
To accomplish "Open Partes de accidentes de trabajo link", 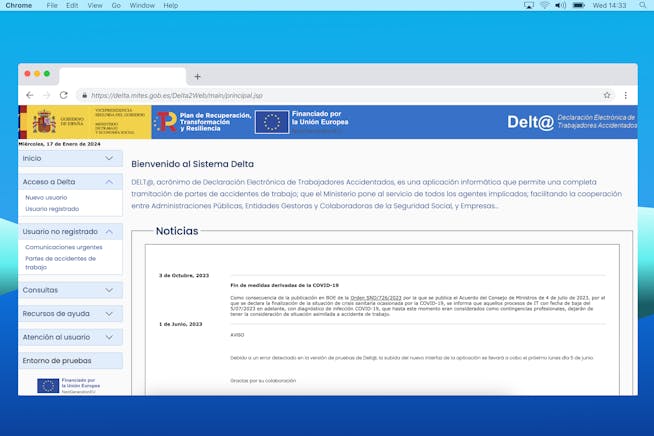I will click(60, 263).
